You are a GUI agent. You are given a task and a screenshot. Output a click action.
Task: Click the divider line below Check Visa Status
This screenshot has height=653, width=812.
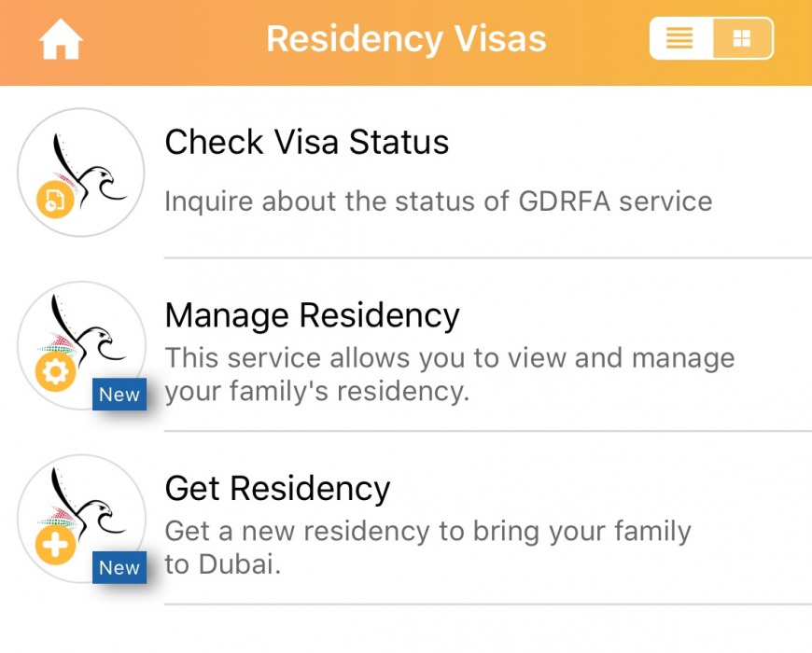coord(487,257)
